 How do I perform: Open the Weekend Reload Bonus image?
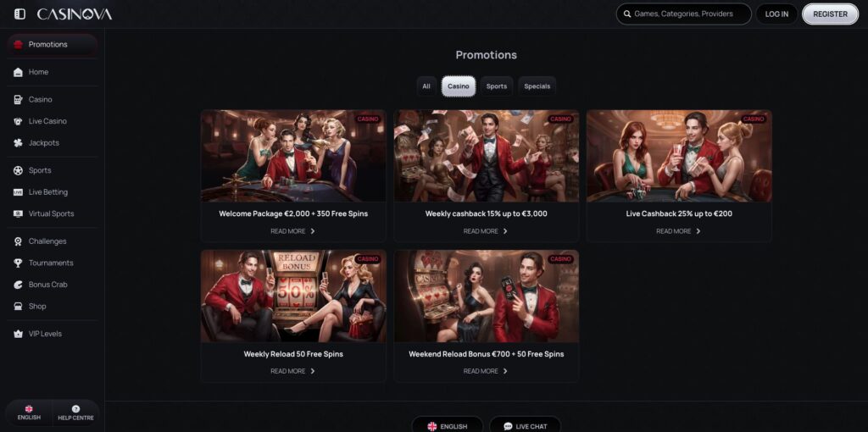click(x=486, y=296)
